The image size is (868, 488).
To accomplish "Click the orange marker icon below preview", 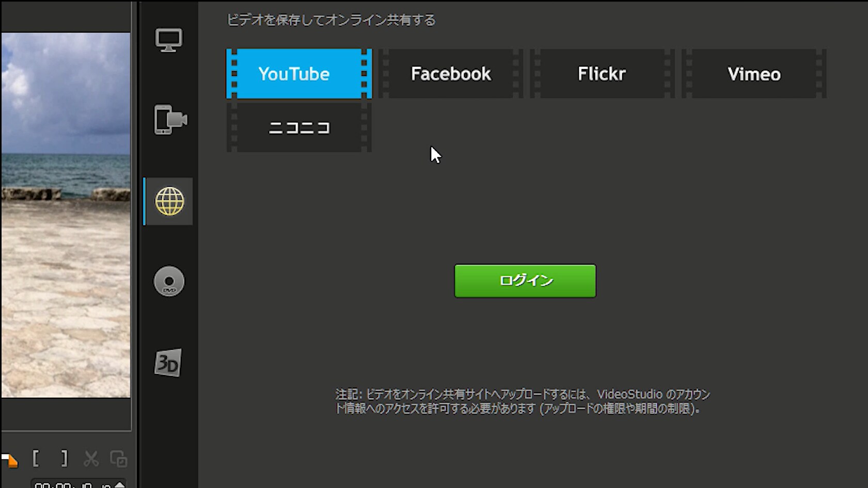I will (x=9, y=460).
